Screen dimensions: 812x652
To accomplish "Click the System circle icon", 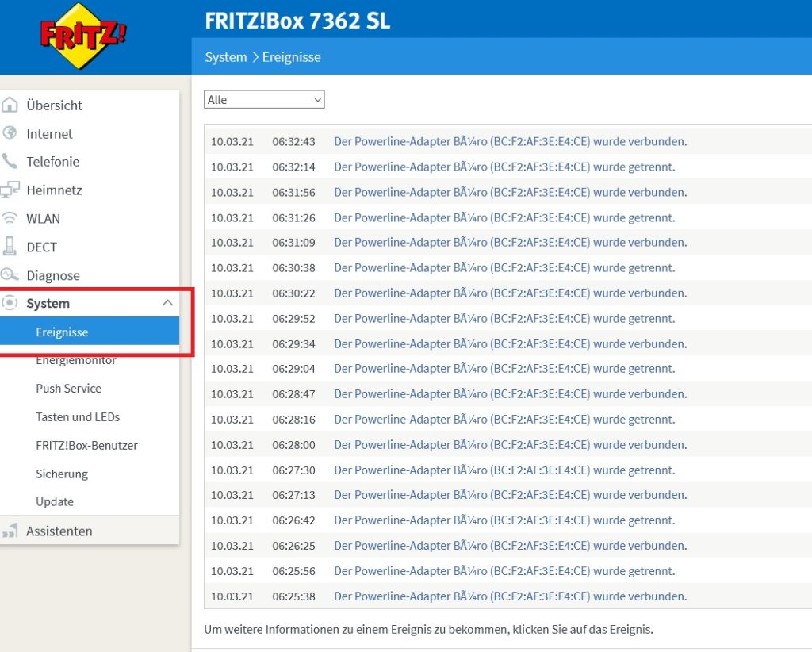I will 10,303.
